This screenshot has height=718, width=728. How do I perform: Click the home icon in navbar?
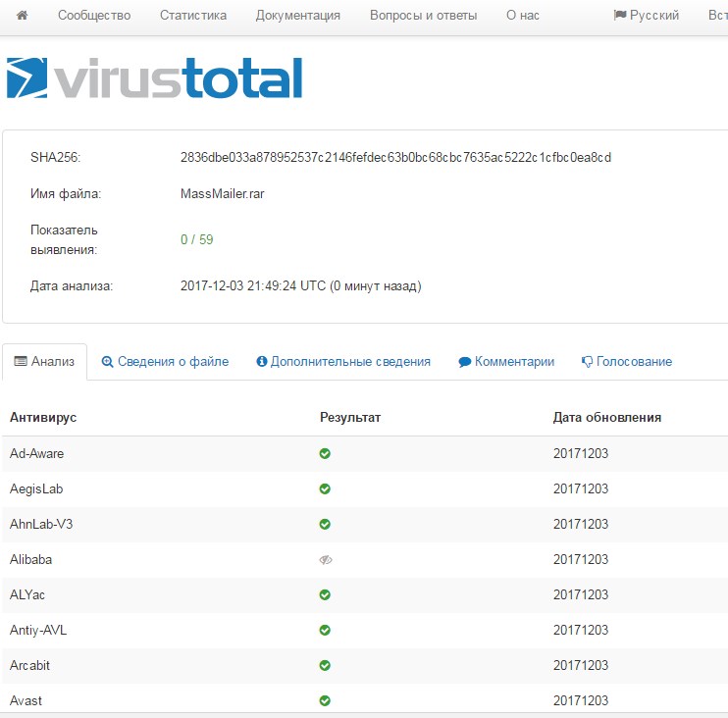[23, 16]
